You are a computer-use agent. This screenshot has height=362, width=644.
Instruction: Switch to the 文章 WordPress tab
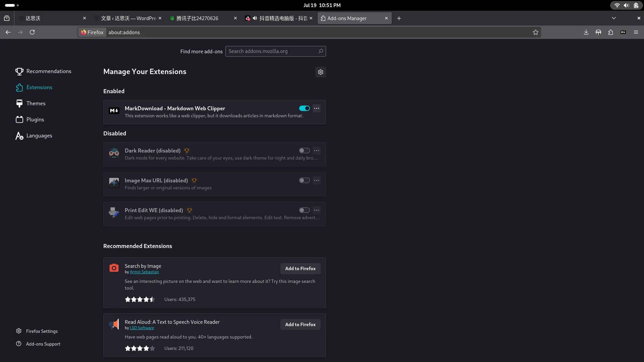(x=128, y=18)
